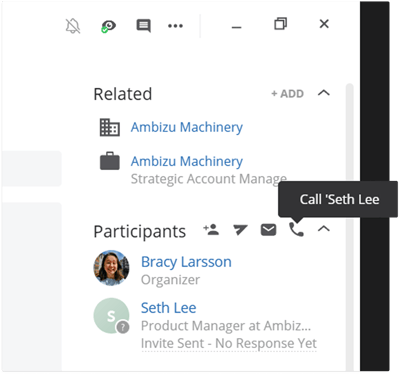The image size is (400, 374).
Task: Open the Bracy Larsson link
Action: 186,262
